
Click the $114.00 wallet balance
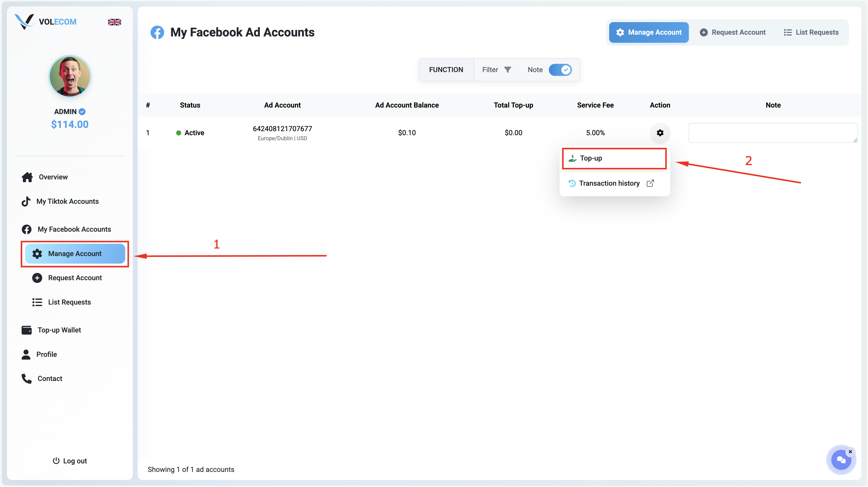coord(70,124)
